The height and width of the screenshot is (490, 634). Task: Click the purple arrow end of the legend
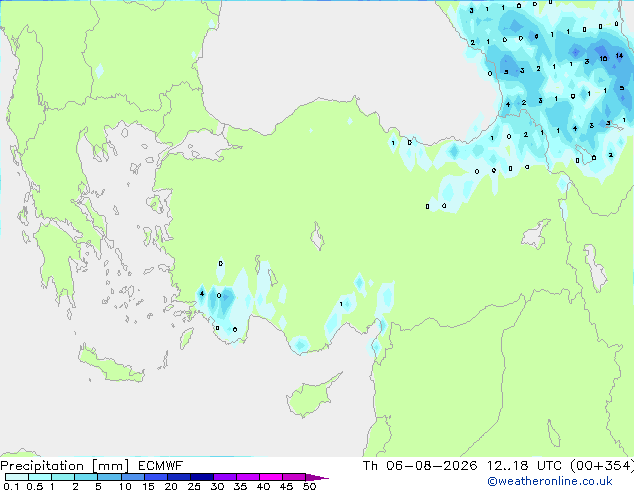tap(317, 477)
